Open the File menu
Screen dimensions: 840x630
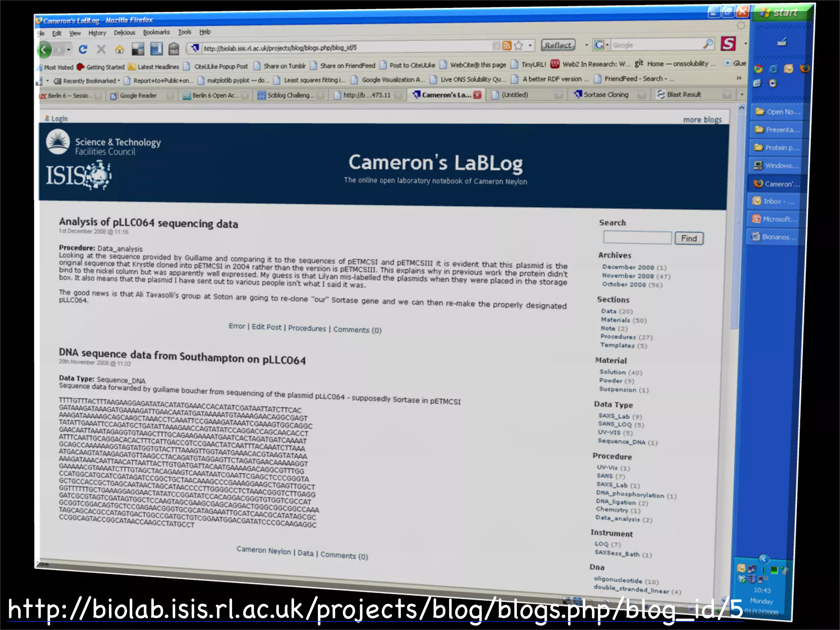click(41, 34)
